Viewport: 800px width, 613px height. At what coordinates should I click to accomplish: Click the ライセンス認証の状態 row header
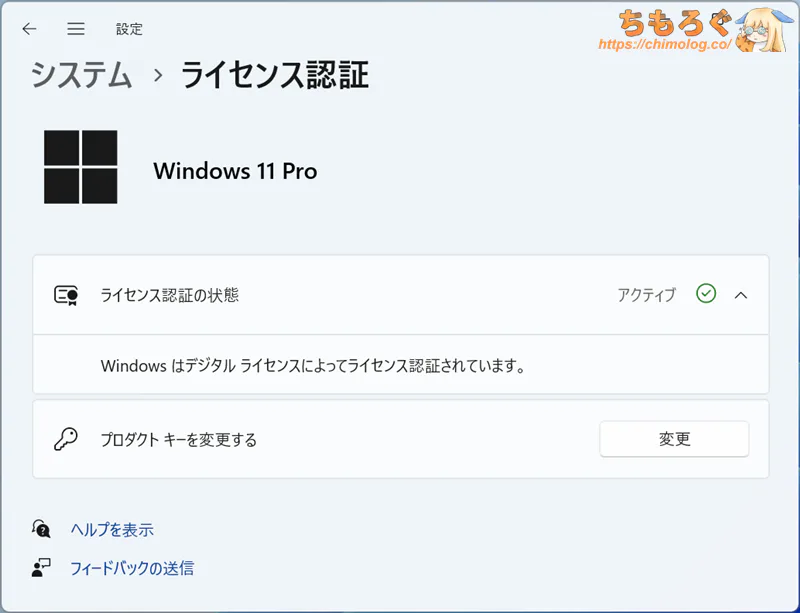(401, 295)
